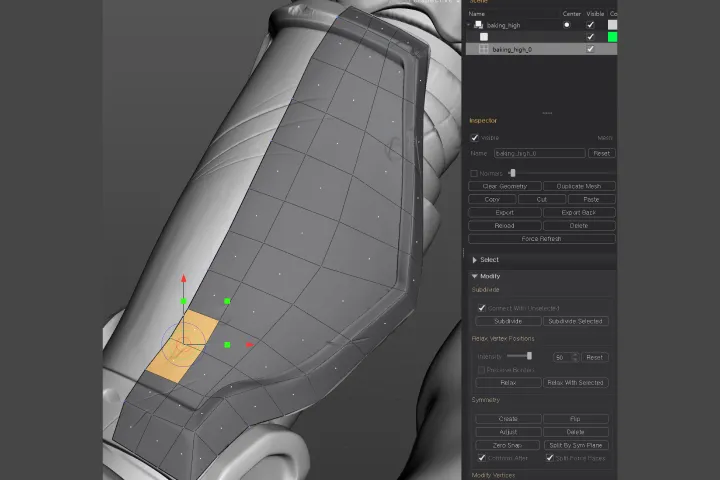Click the Inspector panel title
Image resolution: width=720 pixels, height=480 pixels.
point(483,121)
